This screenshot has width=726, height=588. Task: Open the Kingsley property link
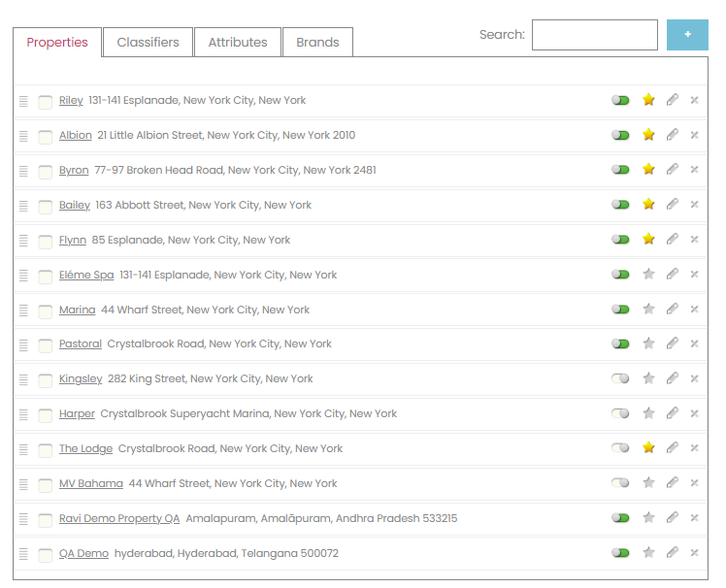coord(81,379)
